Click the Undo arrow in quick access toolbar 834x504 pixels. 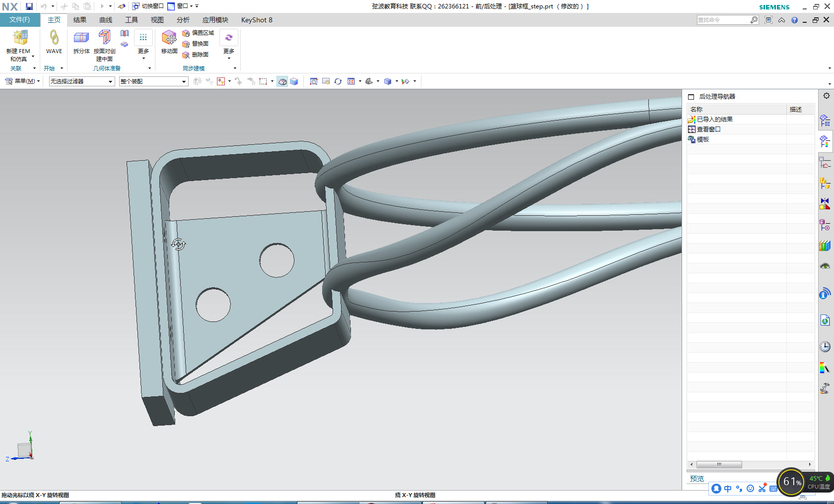click(x=44, y=6)
